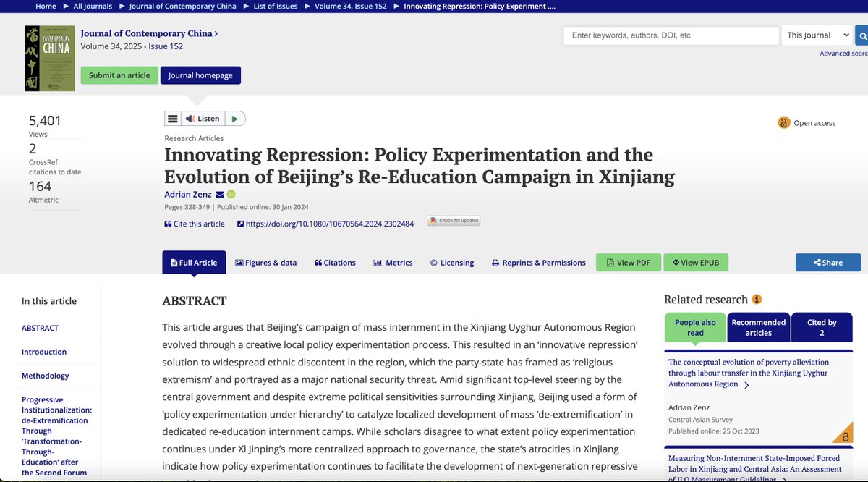This screenshot has height=482, width=868.
Task: Open Adrian Zenz ORCID icon
Action: [231, 194]
